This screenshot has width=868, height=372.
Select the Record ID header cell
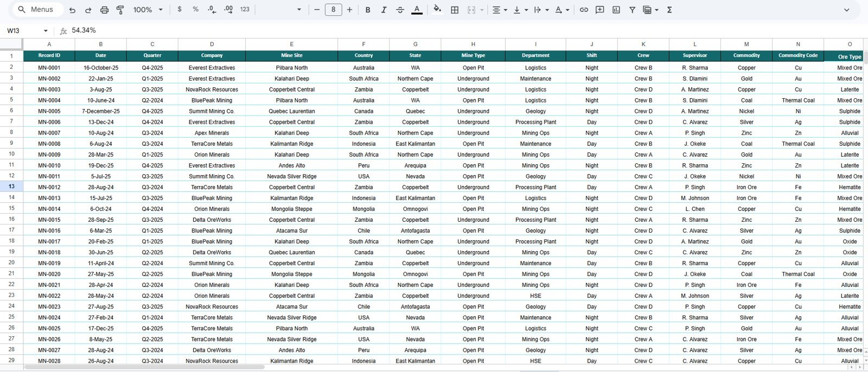(49, 55)
